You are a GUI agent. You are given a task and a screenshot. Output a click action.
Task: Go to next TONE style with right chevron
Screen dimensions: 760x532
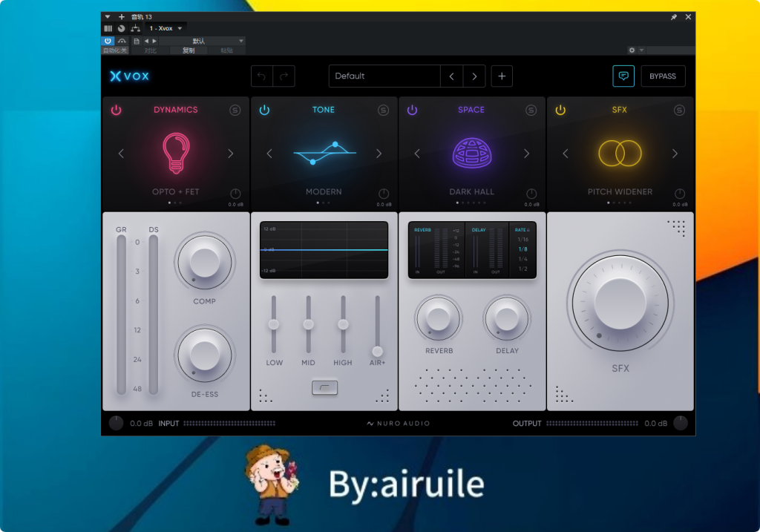(x=379, y=154)
